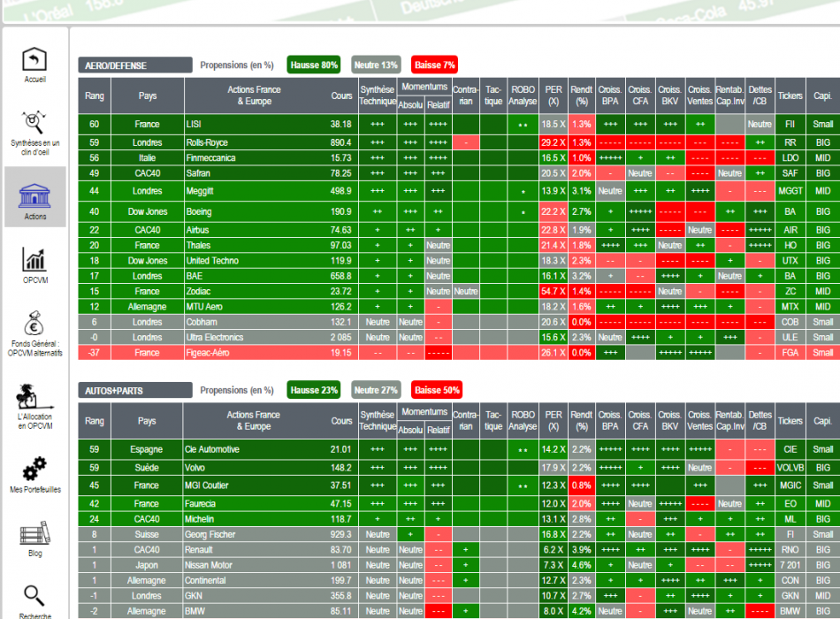The image size is (840, 619).
Task: Select the Nissan Motor stock name
Action: tap(209, 565)
